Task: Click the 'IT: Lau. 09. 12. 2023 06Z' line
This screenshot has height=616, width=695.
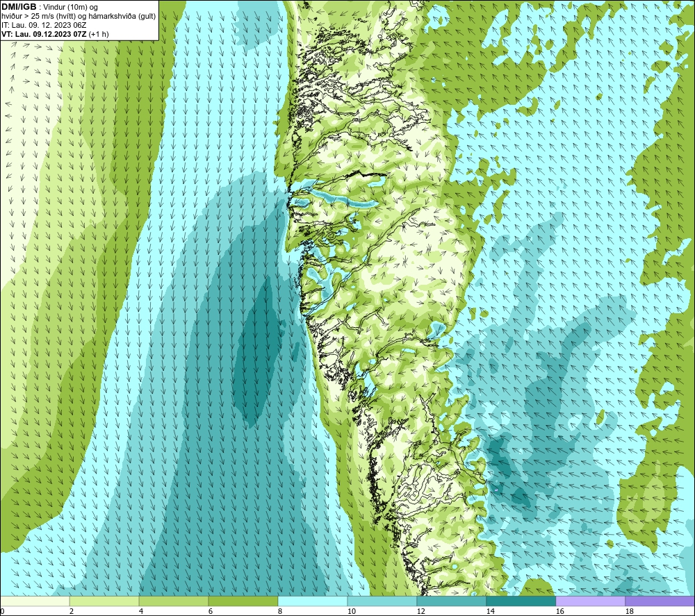Action: click(x=44, y=25)
